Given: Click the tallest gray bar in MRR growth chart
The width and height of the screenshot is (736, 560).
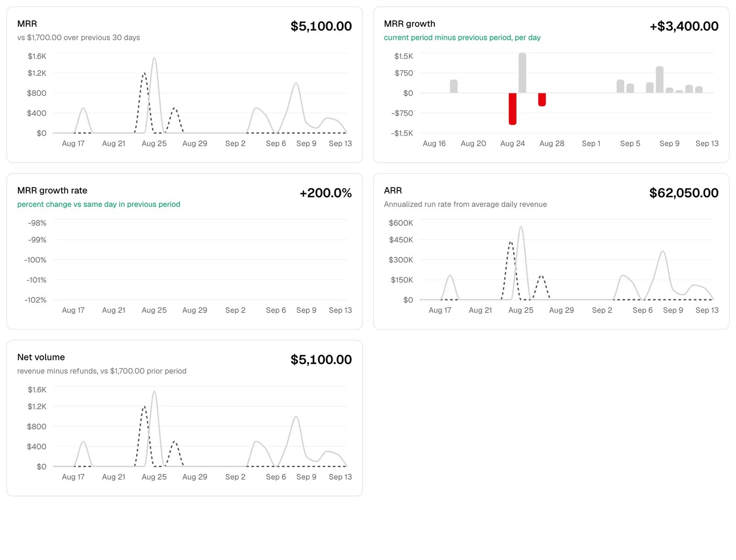Looking at the screenshot, I should click(523, 73).
